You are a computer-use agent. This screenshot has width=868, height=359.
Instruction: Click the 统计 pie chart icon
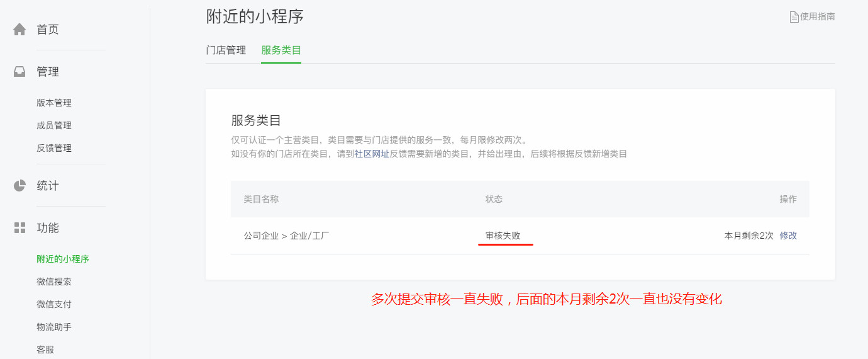point(19,186)
